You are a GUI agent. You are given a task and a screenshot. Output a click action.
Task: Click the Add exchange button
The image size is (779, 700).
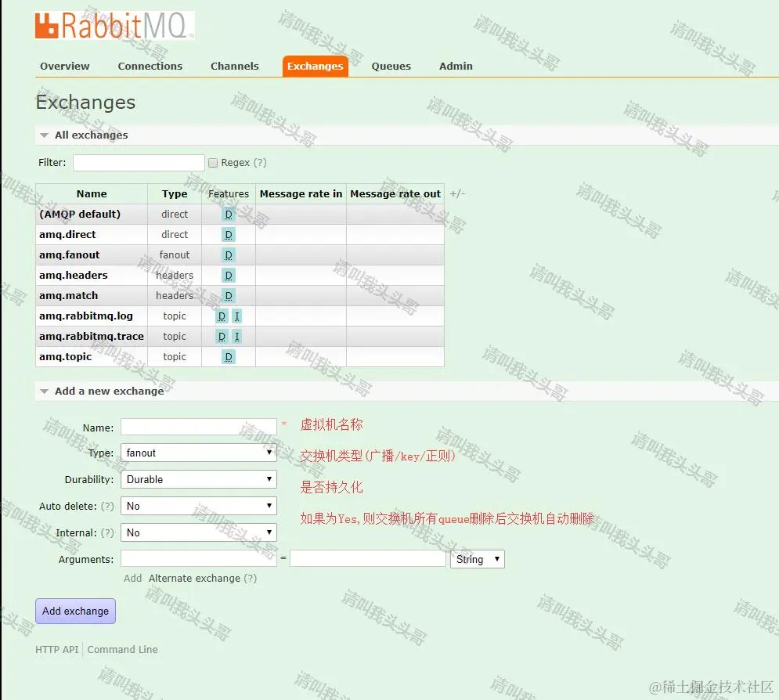(x=75, y=611)
